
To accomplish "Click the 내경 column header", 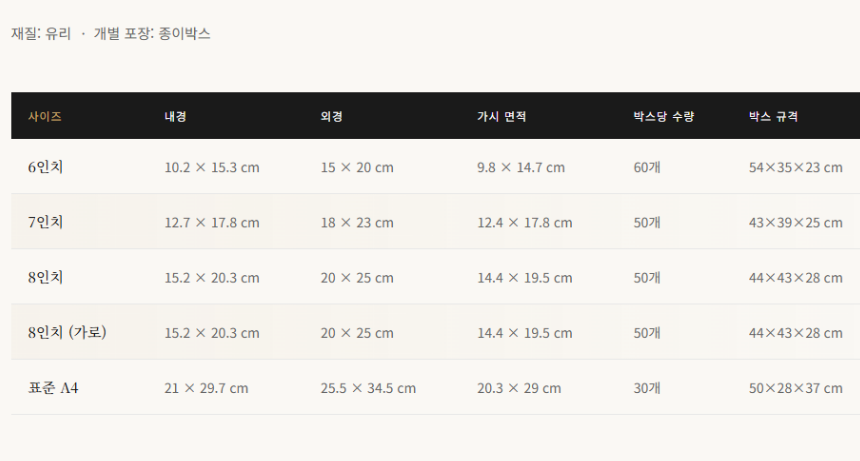I will (175, 116).
